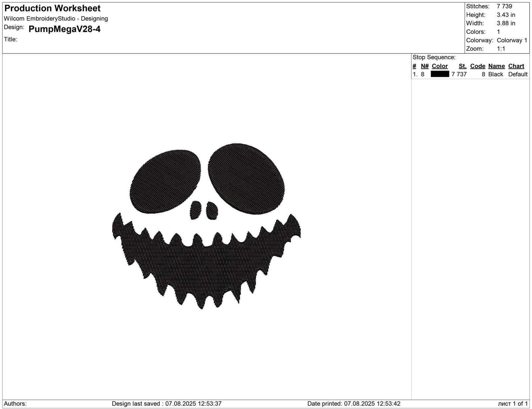Click the Stop Sequence header
The width and height of the screenshot is (532, 409).
(x=434, y=57)
